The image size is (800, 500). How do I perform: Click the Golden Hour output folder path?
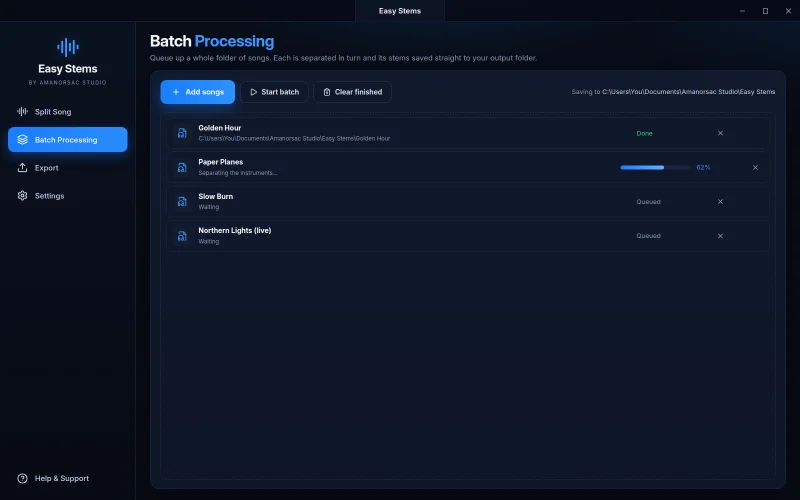(x=294, y=138)
